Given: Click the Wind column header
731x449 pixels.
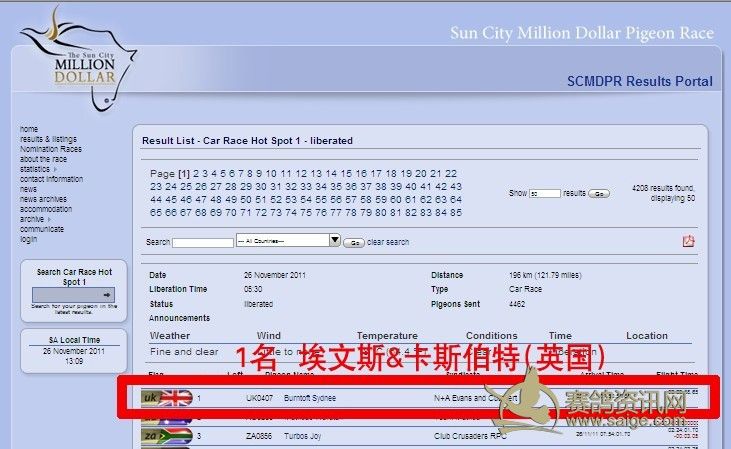Looking at the screenshot, I should (269, 336).
